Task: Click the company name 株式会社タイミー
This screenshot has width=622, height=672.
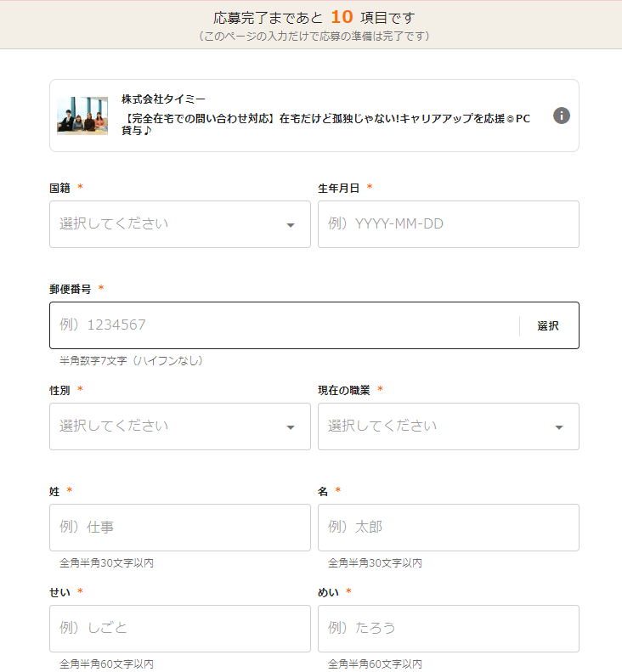Action: tap(163, 99)
